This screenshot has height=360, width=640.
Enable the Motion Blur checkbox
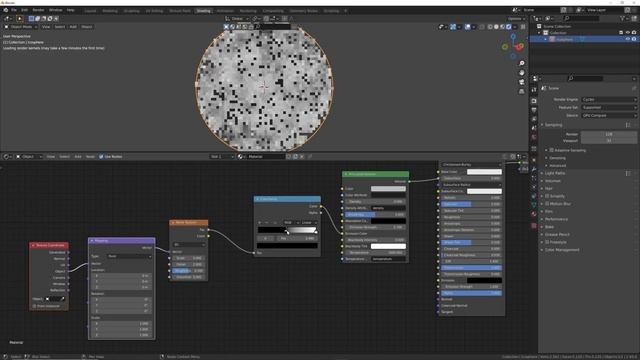[x=547, y=204]
